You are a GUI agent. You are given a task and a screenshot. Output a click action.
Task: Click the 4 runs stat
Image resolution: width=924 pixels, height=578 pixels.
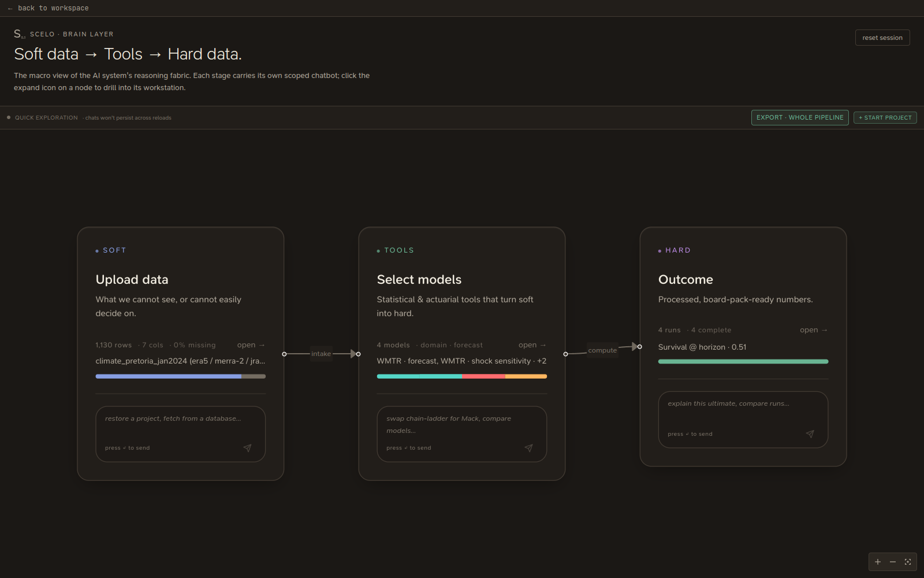669,330
